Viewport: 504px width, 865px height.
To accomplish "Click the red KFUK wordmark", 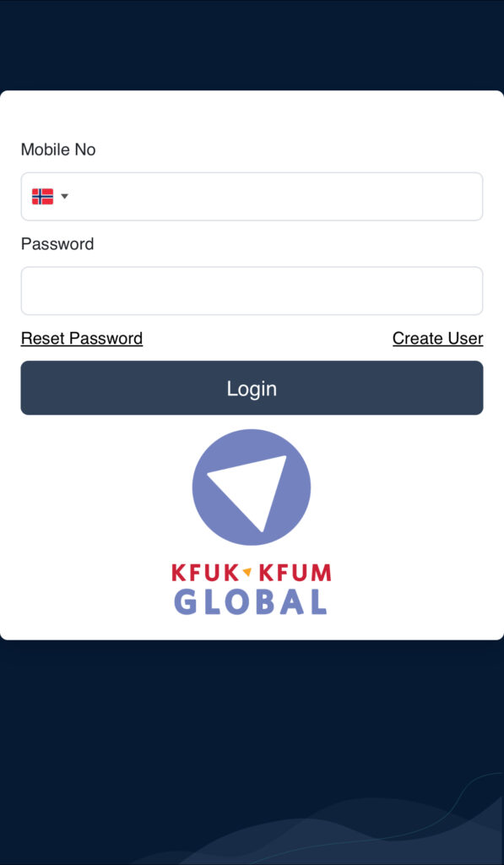I will pos(204,573).
